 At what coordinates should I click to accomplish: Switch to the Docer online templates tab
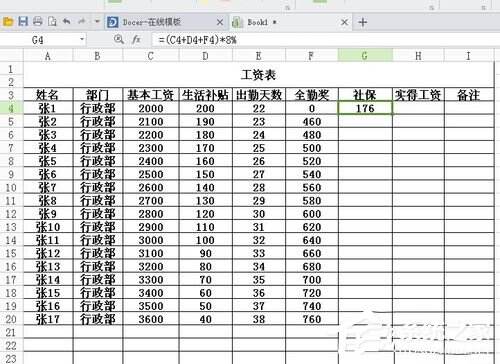pyautogui.click(x=166, y=22)
